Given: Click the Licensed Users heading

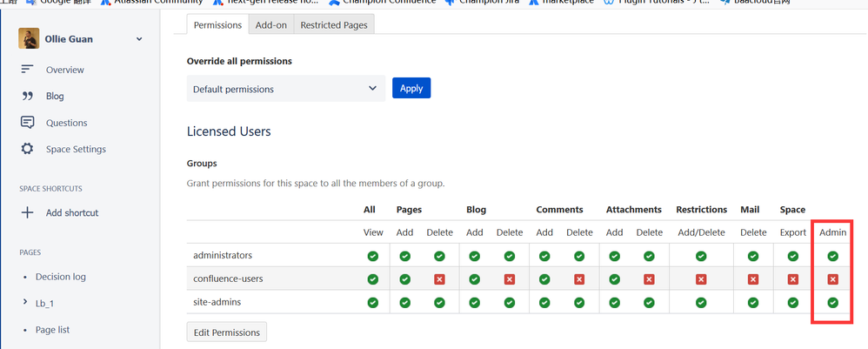Looking at the screenshot, I should click(229, 131).
